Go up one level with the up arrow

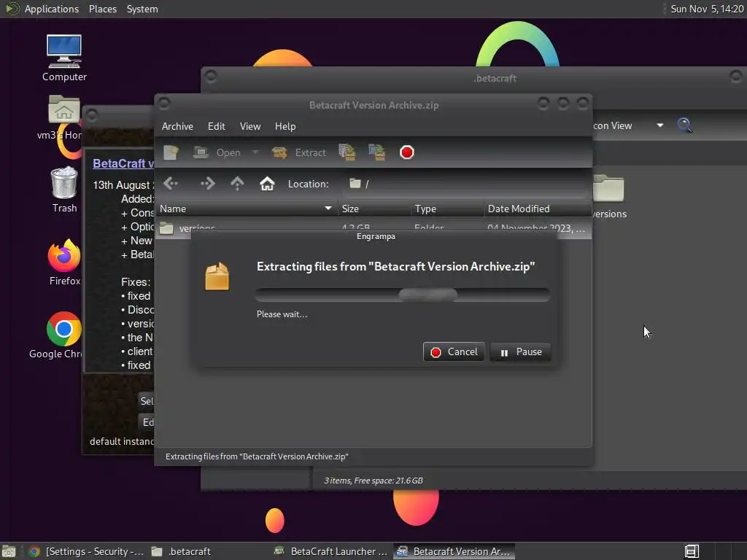click(x=237, y=183)
